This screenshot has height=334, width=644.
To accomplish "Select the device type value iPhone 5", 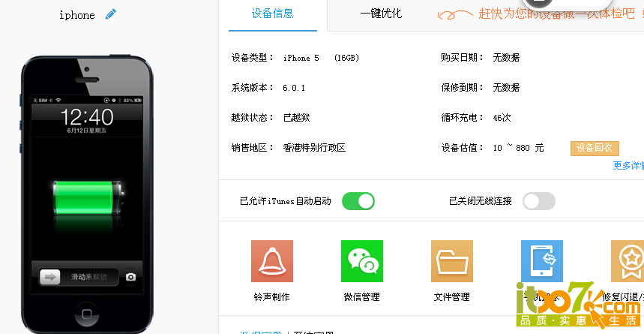I will tap(301, 58).
